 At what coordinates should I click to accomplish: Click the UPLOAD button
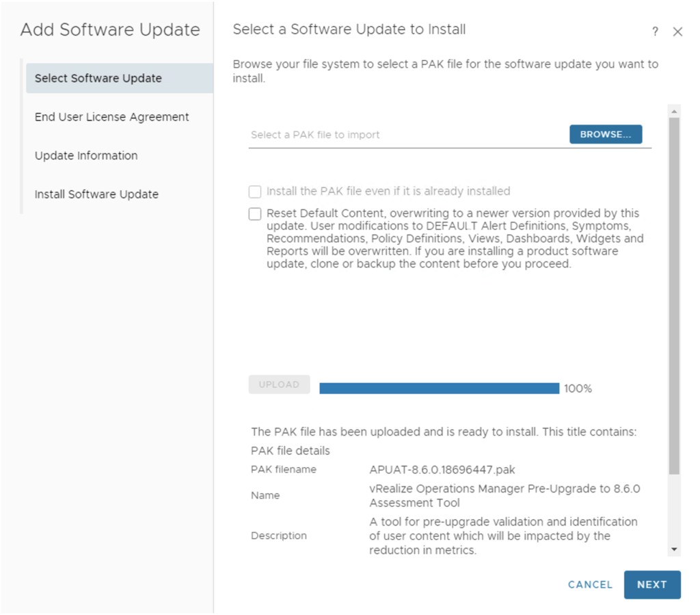(279, 384)
